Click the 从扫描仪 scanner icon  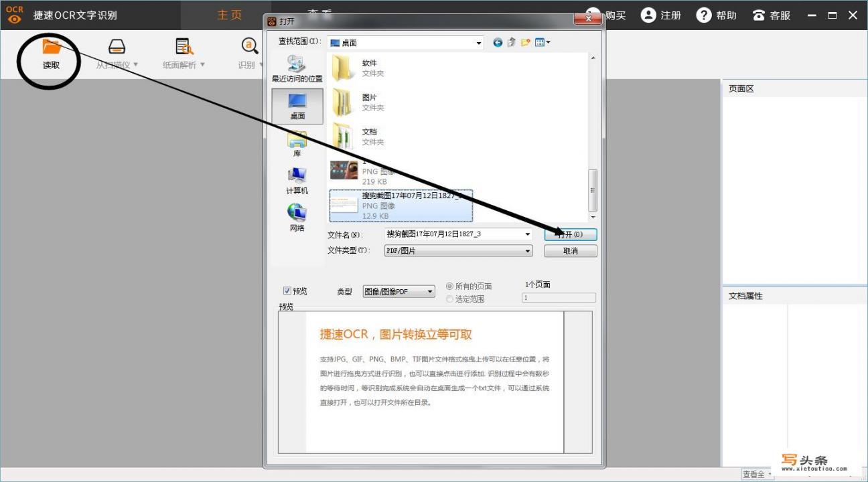click(117, 46)
